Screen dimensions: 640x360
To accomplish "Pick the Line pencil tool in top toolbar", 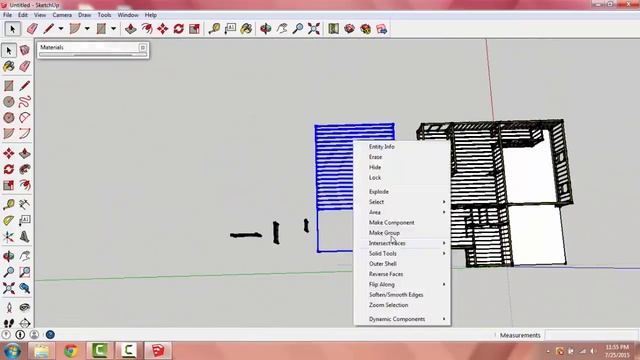I will pyautogui.click(x=49, y=29).
